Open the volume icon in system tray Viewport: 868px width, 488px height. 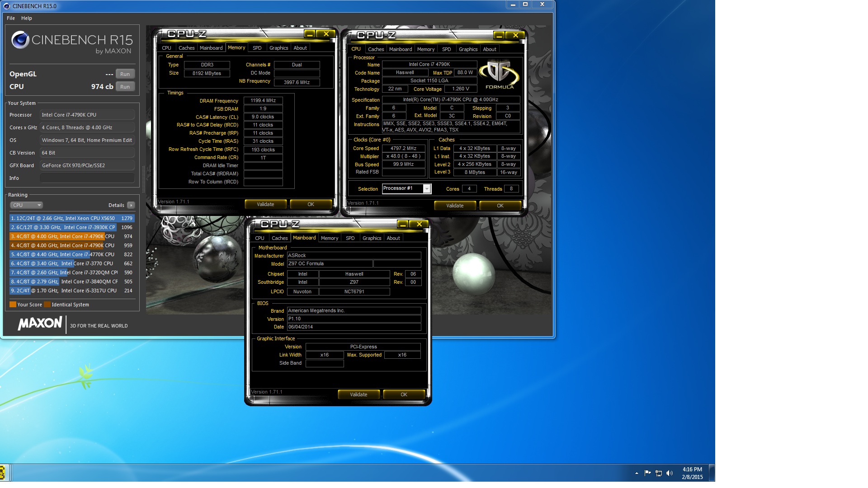(x=670, y=473)
